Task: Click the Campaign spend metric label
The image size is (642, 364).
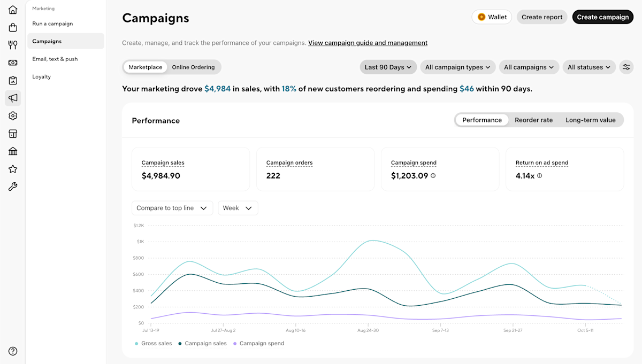Action: (x=414, y=162)
